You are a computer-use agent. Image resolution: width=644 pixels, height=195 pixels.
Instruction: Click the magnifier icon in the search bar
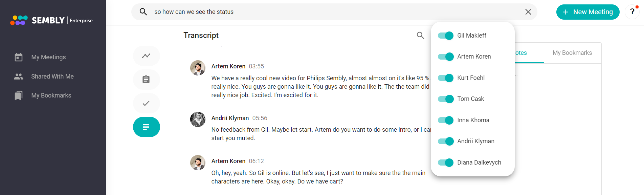coord(143,12)
